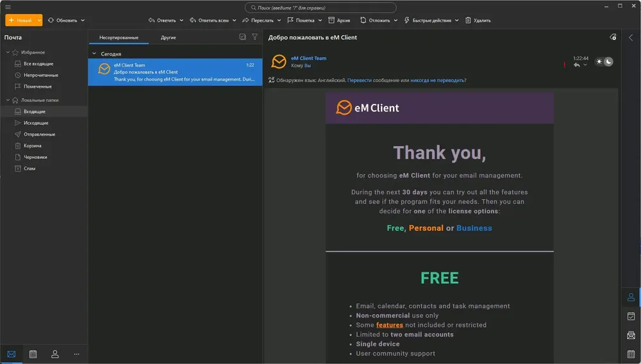Open the Contacts view in bottom bar
Screen dimensions: 641x364
[x=54, y=354]
